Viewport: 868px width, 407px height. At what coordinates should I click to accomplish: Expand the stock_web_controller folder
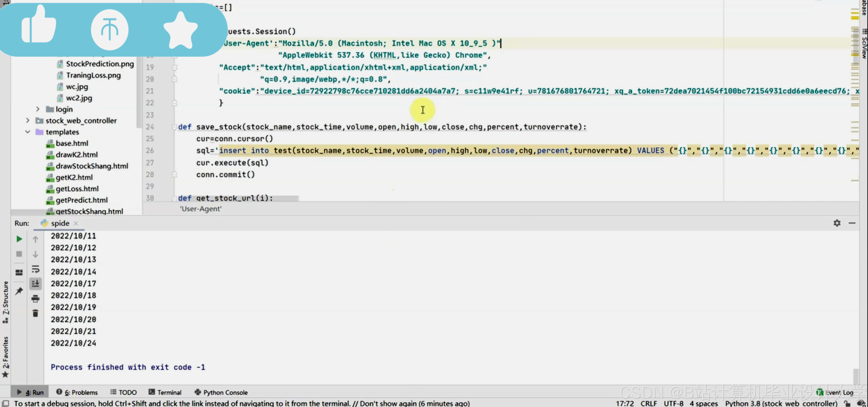28,121
